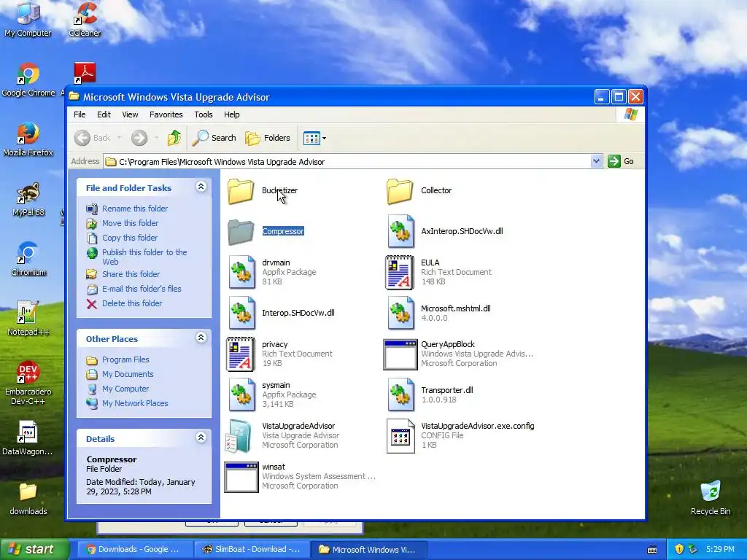747x560 pixels.
Task: Open the File menu
Action: click(x=80, y=114)
